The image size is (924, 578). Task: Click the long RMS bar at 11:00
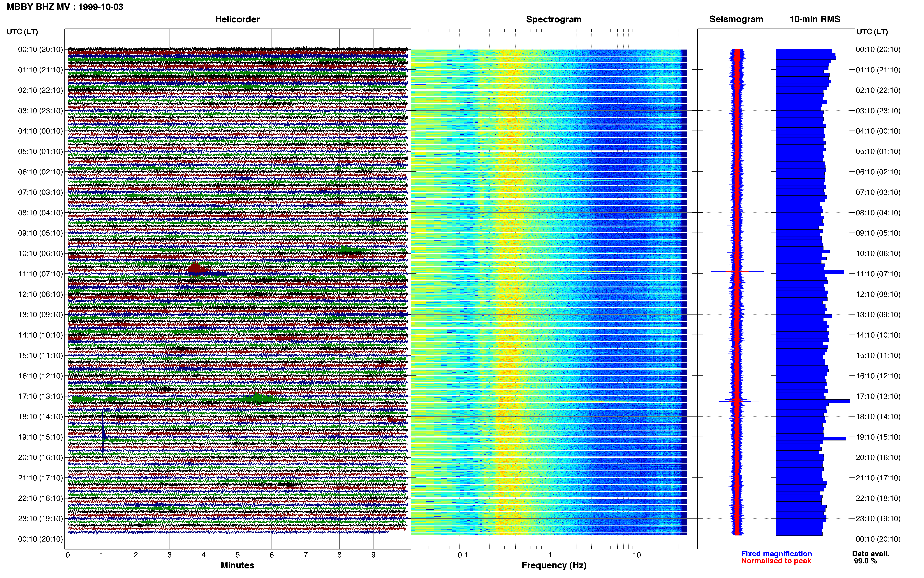pos(810,272)
